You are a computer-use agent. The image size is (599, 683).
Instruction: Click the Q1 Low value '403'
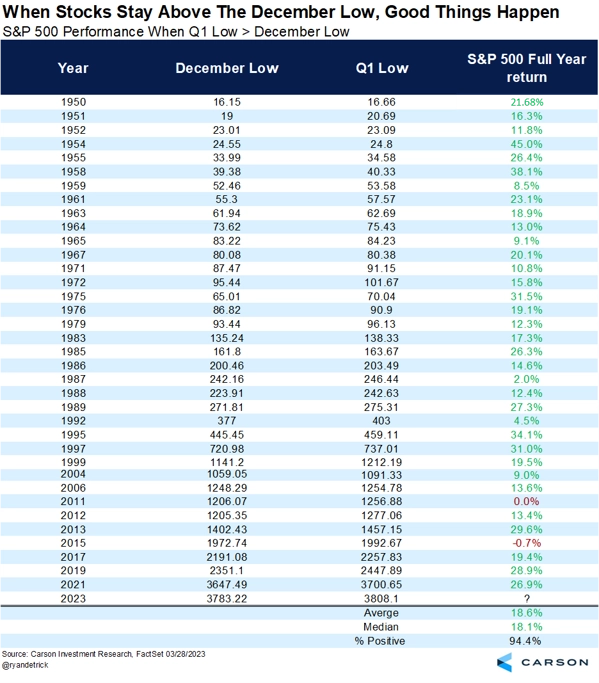[381, 420]
